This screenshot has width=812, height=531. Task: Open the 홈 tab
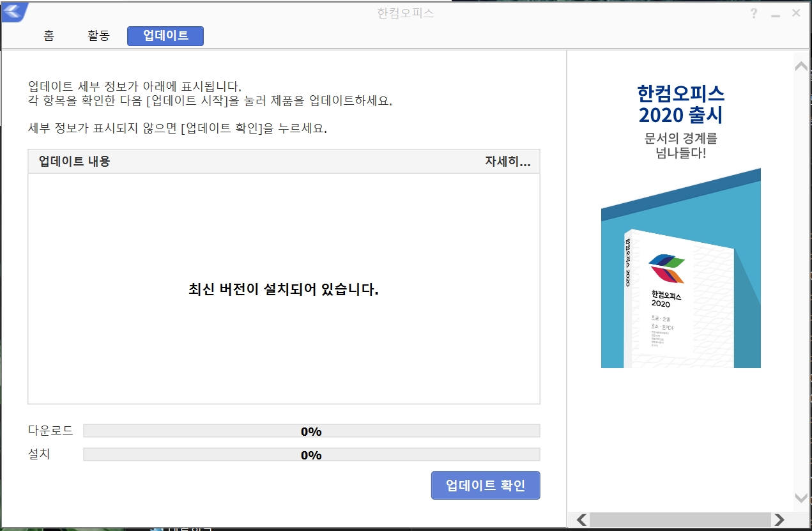[49, 36]
